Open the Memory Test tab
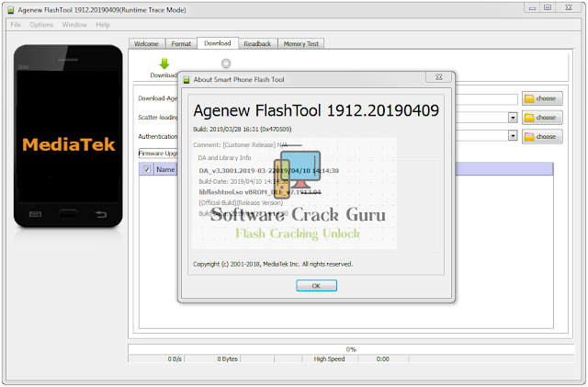Screen dimensions: 588x387 point(300,44)
